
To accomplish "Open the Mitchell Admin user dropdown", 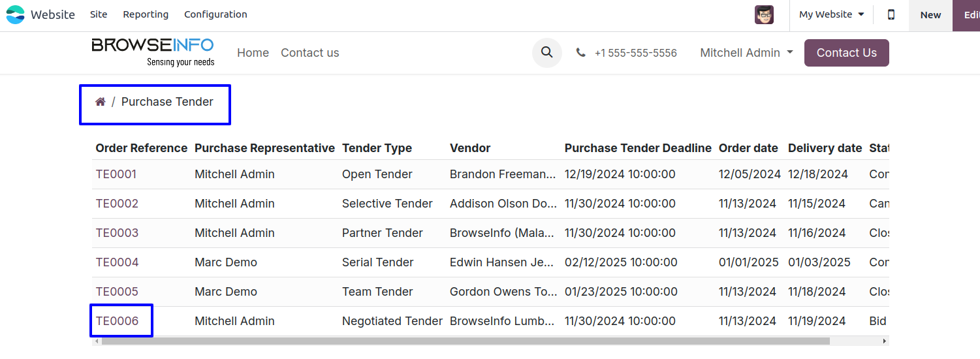I will 746,53.
